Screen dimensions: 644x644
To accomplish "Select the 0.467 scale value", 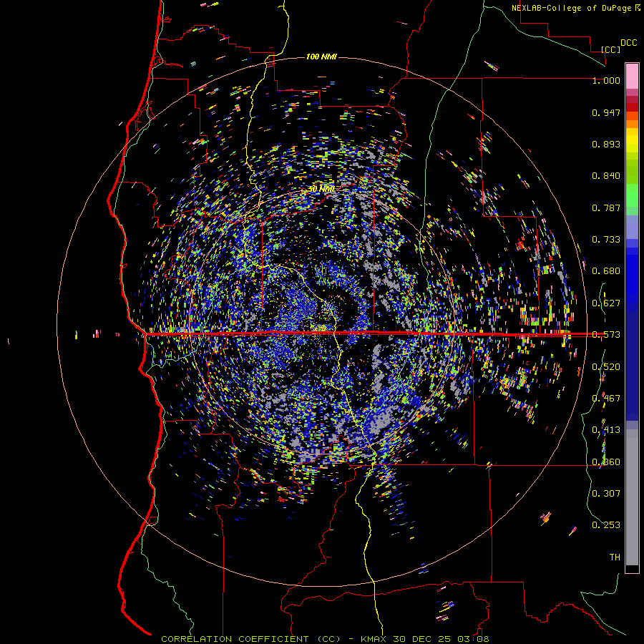I will coord(606,399).
